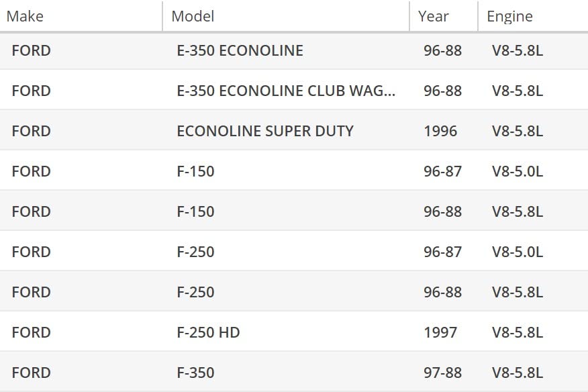Select the FORD cell for ECONOLINE SUPER DUTY

click(x=31, y=131)
